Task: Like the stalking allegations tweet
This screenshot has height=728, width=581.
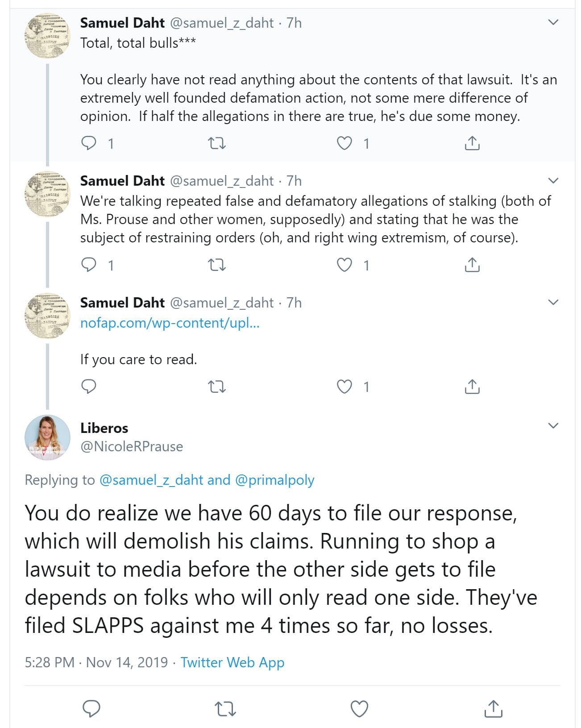Action: pos(344,265)
